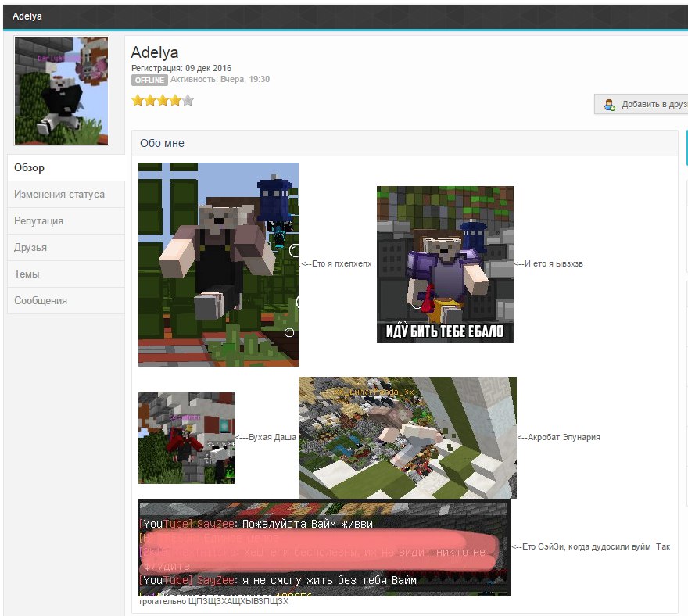Select the Темы tab
Screen dimensions: 688x616
66,274
